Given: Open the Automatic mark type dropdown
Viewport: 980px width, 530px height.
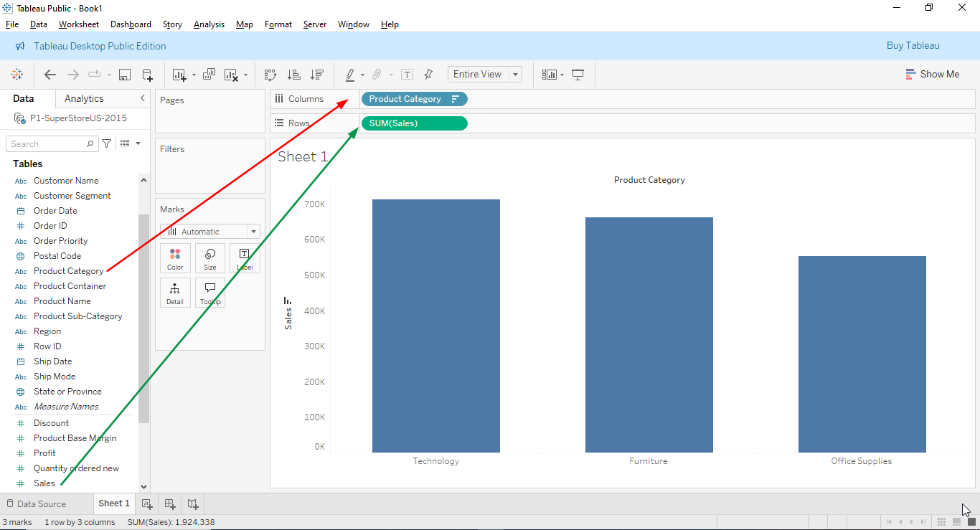Looking at the screenshot, I should [252, 231].
